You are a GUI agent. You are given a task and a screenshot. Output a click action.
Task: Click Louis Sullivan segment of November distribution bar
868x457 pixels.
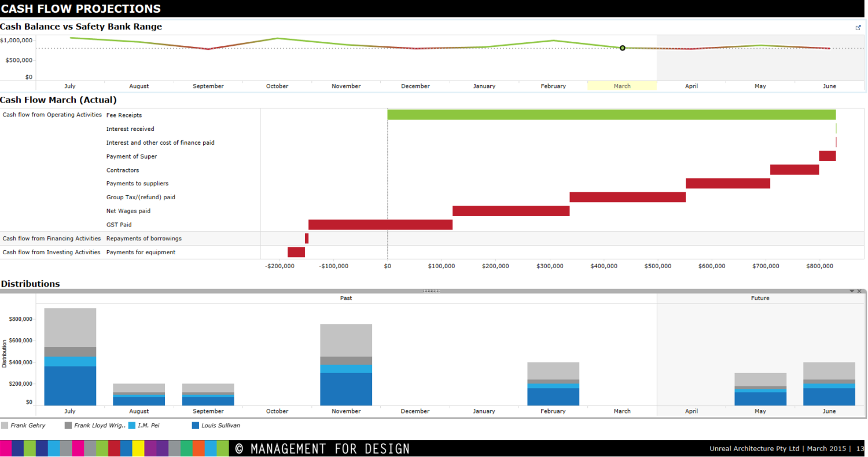pos(346,389)
